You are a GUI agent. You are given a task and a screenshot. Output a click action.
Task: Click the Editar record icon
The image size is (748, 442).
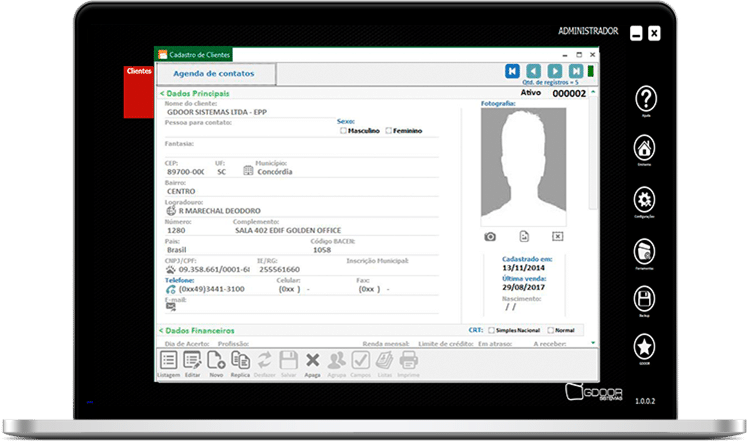[x=193, y=361]
